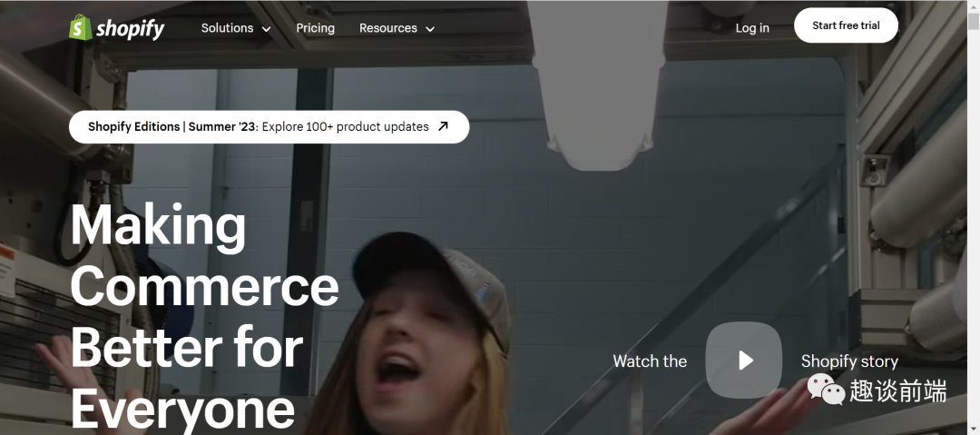This screenshot has height=435, width=980.
Task: Click the Shopify wordmark text
Action: click(131, 29)
